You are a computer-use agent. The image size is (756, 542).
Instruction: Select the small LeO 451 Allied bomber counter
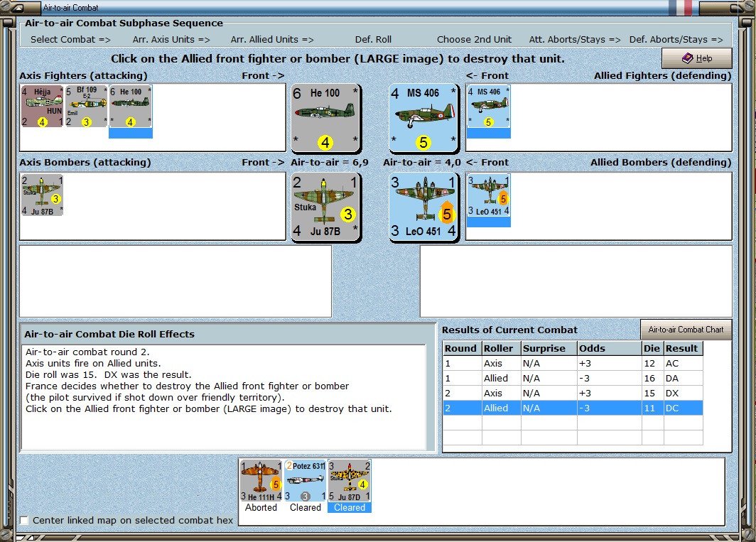(x=488, y=195)
